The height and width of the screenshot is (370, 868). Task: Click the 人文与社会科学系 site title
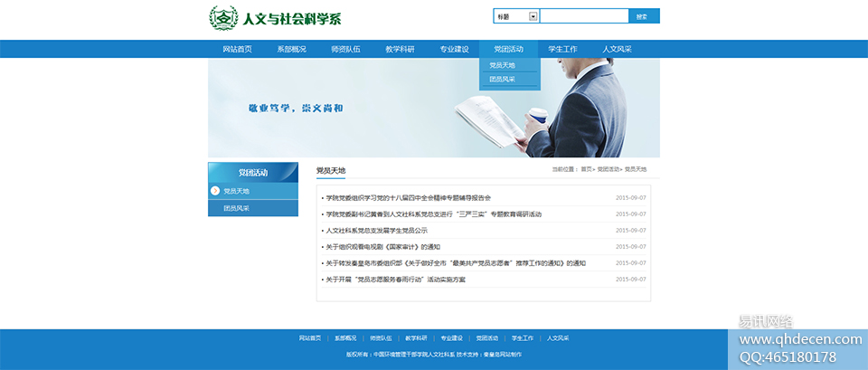[292, 19]
